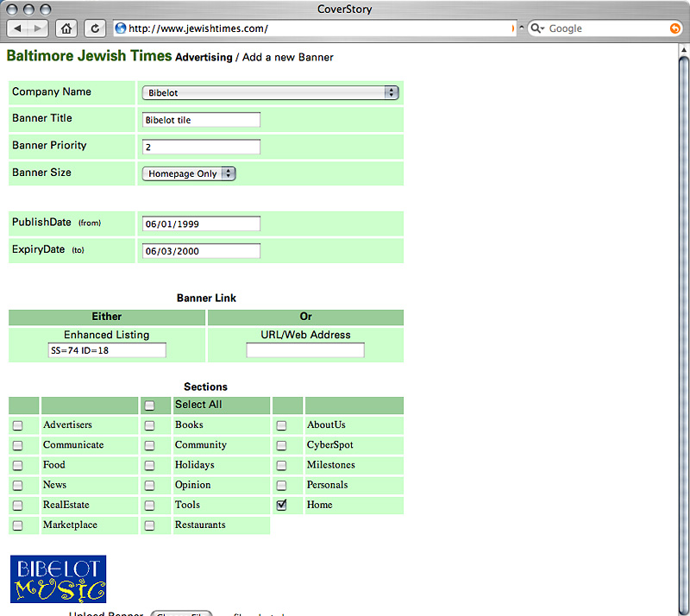Click the vertical scrollbar thumb
This screenshot has width=690, height=616.
tap(684, 335)
